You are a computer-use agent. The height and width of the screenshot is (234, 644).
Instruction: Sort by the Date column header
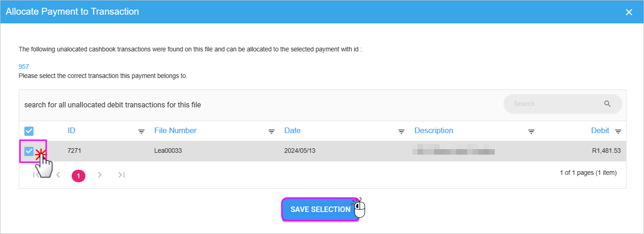pyautogui.click(x=293, y=130)
